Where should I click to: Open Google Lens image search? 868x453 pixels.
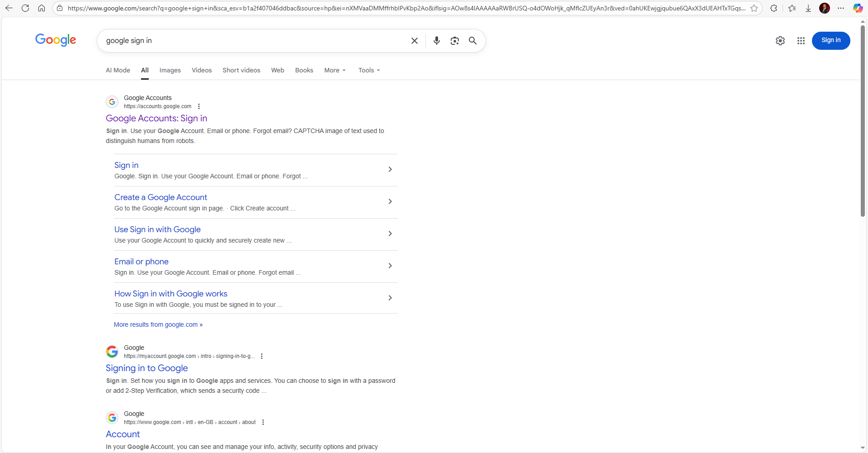pos(454,41)
